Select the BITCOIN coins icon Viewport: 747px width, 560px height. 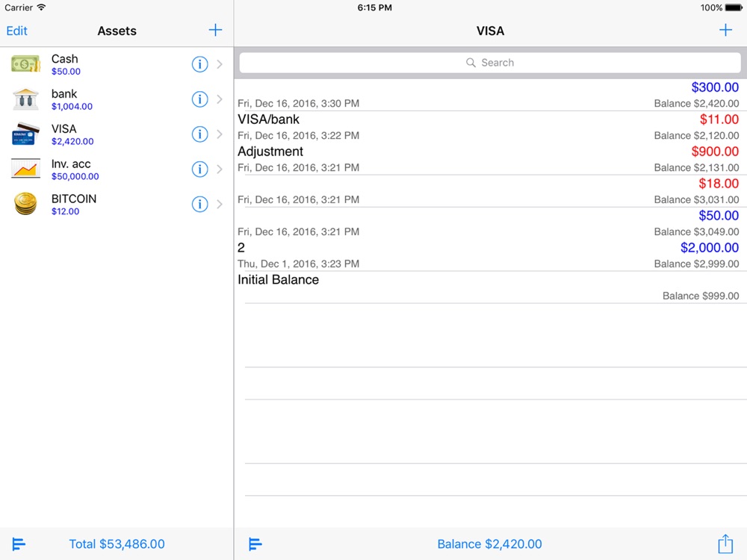tap(25, 204)
